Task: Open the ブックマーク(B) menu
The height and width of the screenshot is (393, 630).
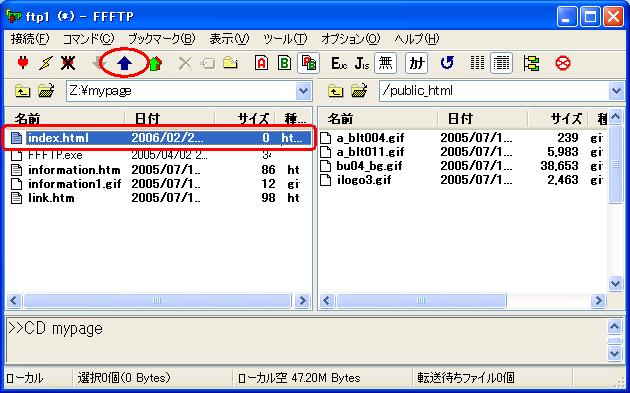Action: (x=162, y=39)
